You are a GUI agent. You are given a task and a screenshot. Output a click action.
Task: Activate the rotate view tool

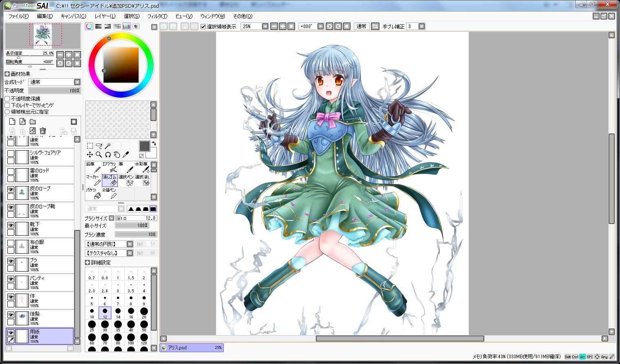click(108, 155)
